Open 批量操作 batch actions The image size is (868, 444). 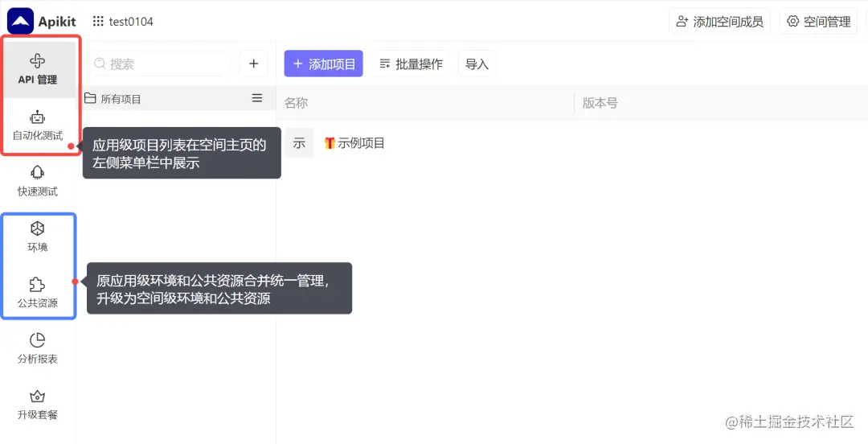(x=411, y=64)
